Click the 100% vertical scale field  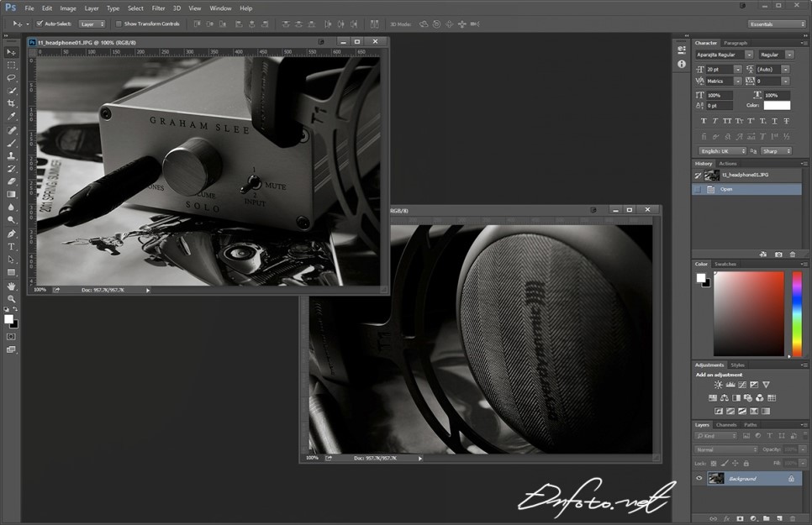(x=720, y=95)
